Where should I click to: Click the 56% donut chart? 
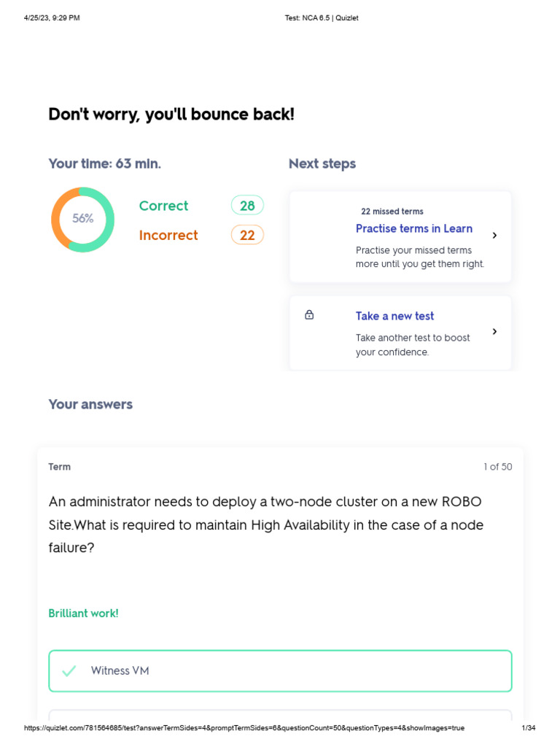pos(82,219)
